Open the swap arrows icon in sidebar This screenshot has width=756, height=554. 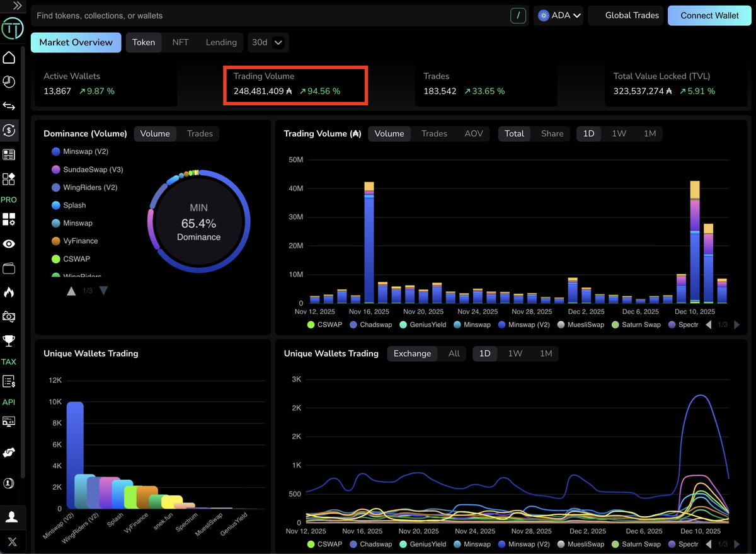(x=9, y=106)
